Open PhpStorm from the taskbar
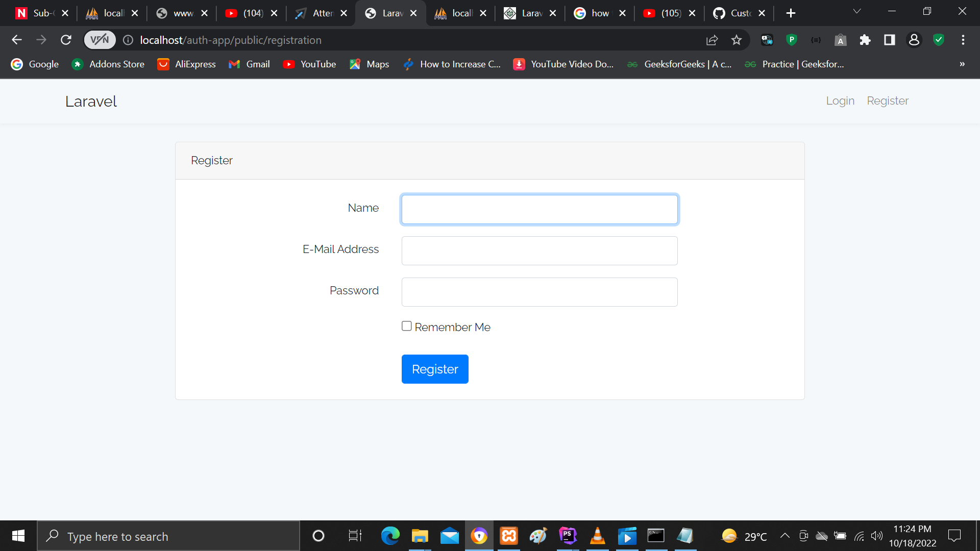 coord(567,536)
